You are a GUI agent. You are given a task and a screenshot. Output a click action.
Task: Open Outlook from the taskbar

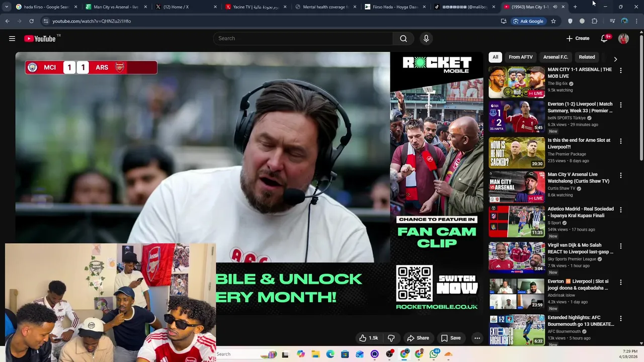click(x=360, y=354)
